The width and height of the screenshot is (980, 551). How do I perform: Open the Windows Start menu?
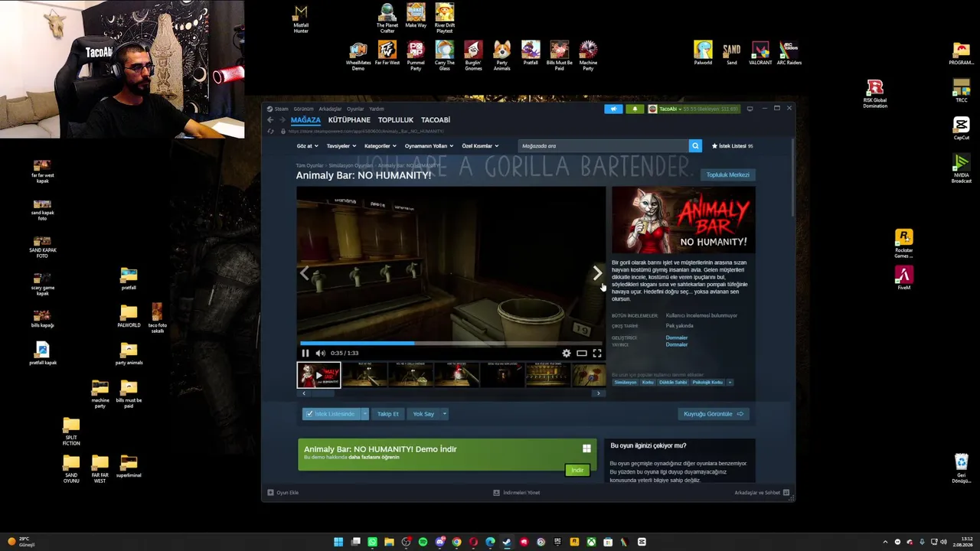338,542
